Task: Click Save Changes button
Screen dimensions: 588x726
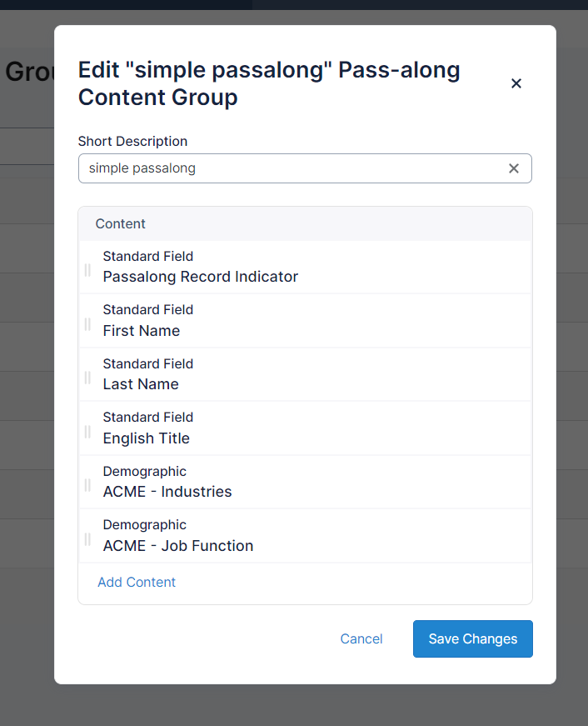Action: click(472, 638)
